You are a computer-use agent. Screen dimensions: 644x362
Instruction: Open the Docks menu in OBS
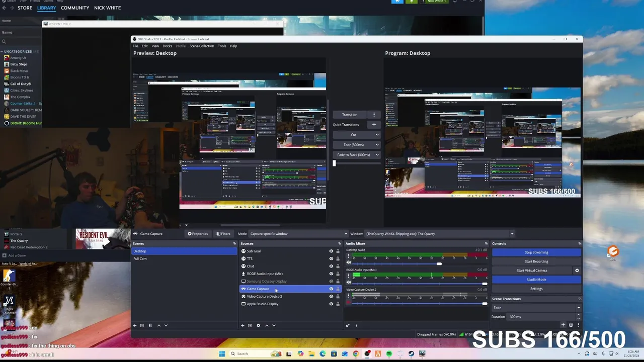(x=167, y=46)
